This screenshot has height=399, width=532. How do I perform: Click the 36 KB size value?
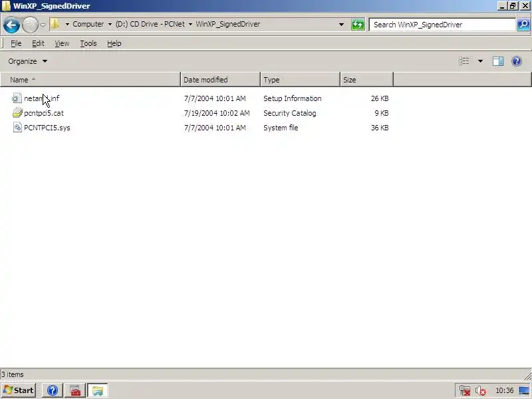pos(380,128)
